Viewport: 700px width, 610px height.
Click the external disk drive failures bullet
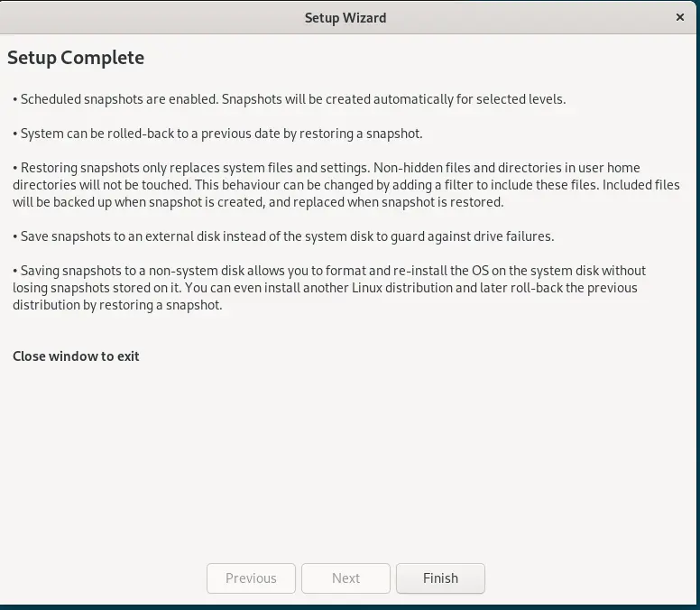click(x=283, y=236)
